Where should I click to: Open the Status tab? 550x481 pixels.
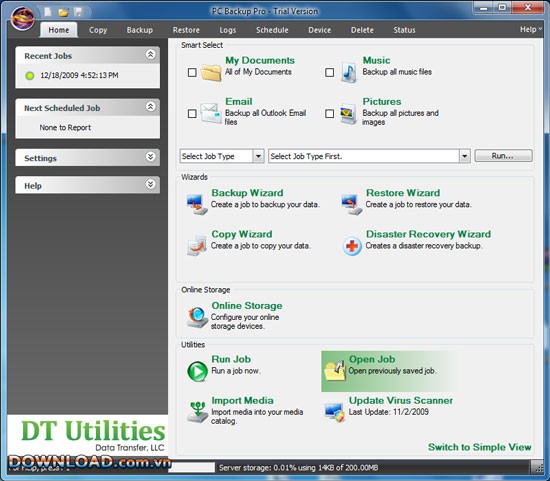coord(404,30)
